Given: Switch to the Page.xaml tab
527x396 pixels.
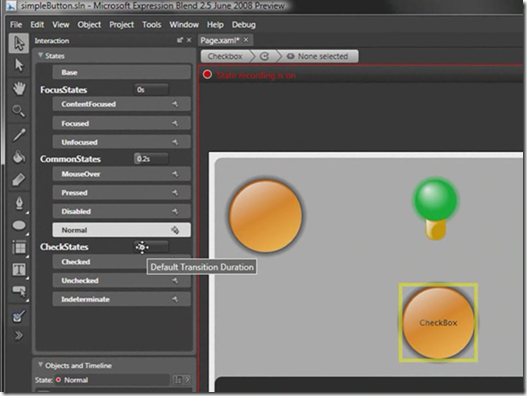Looking at the screenshot, I should coord(220,40).
